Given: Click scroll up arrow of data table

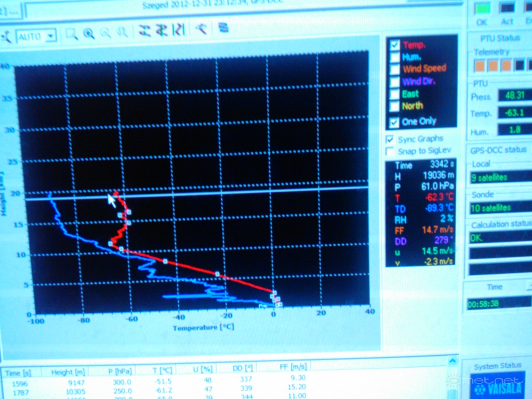Looking at the screenshot, I should pyautogui.click(x=452, y=361).
